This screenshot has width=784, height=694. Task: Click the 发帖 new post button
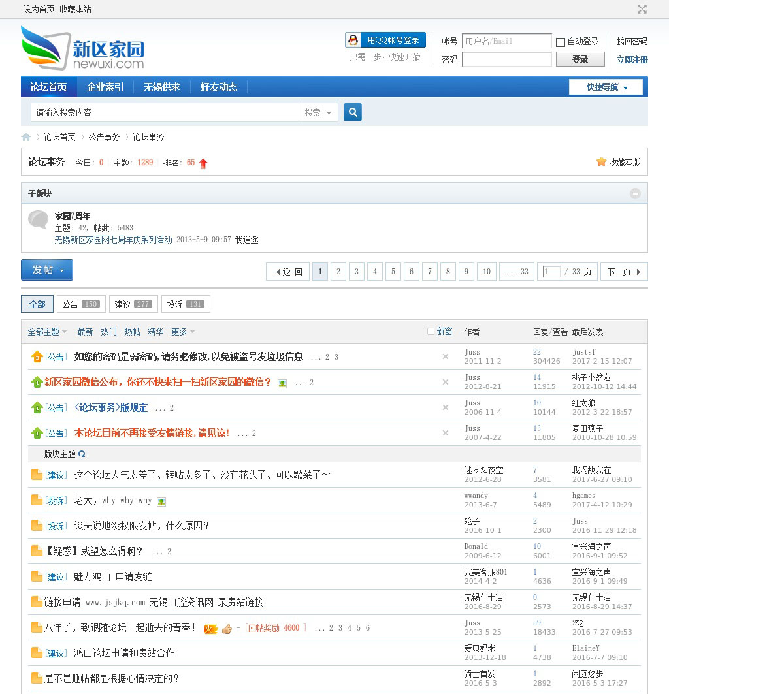47,270
